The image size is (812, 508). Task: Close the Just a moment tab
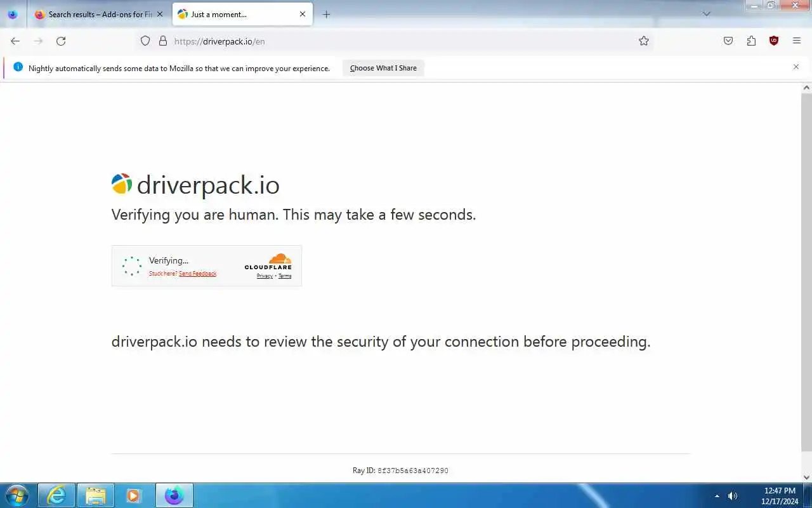click(x=303, y=14)
